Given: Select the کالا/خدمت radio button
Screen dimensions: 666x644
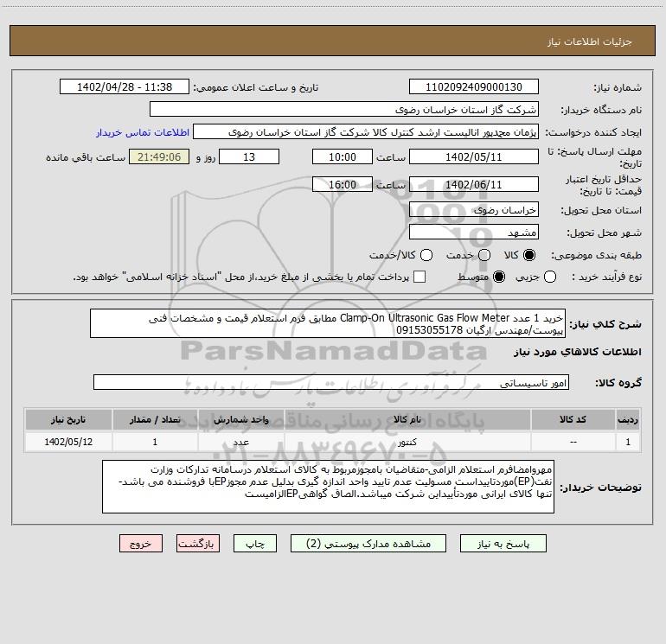Looking at the screenshot, I should 426,255.
